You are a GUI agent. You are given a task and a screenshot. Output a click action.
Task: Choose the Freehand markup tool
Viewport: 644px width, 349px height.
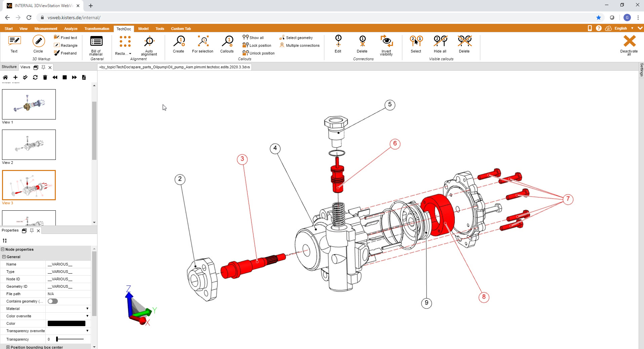(66, 53)
